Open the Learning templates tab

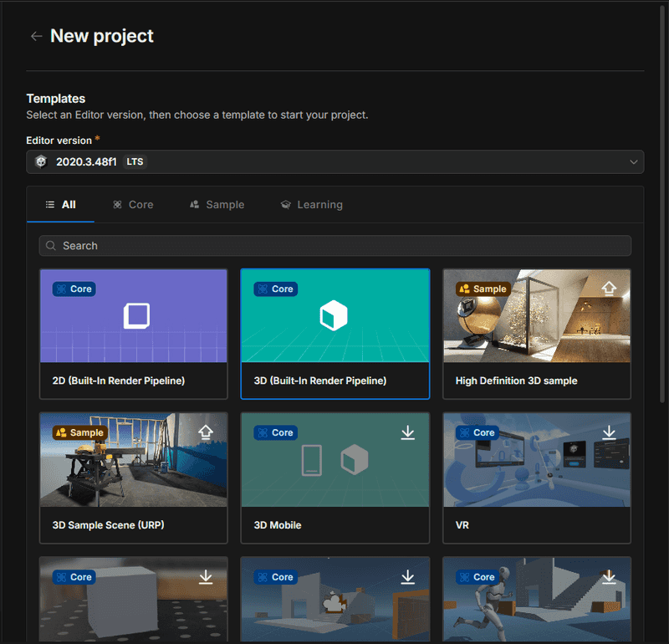[311, 205]
